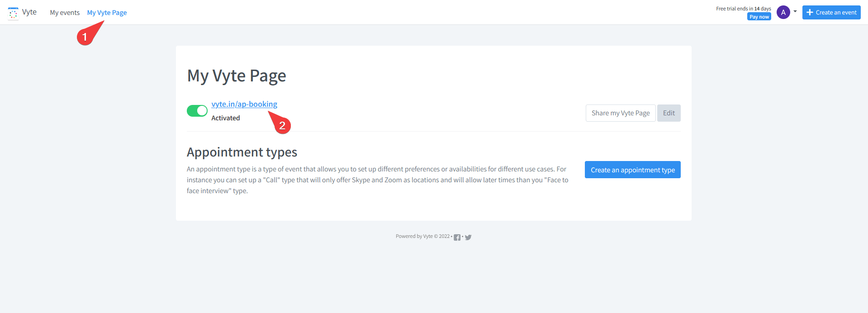Click the purple A user avatar
Viewport: 868px width, 313px height.
783,12
